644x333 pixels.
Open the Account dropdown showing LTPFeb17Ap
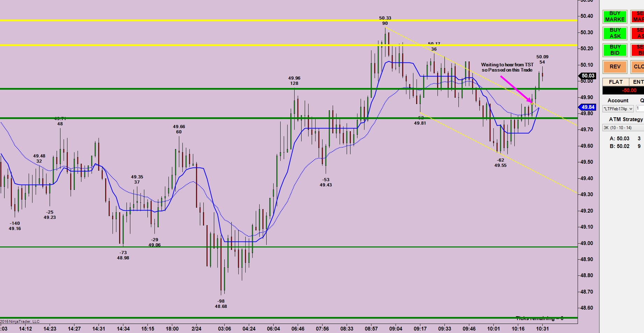(618, 109)
